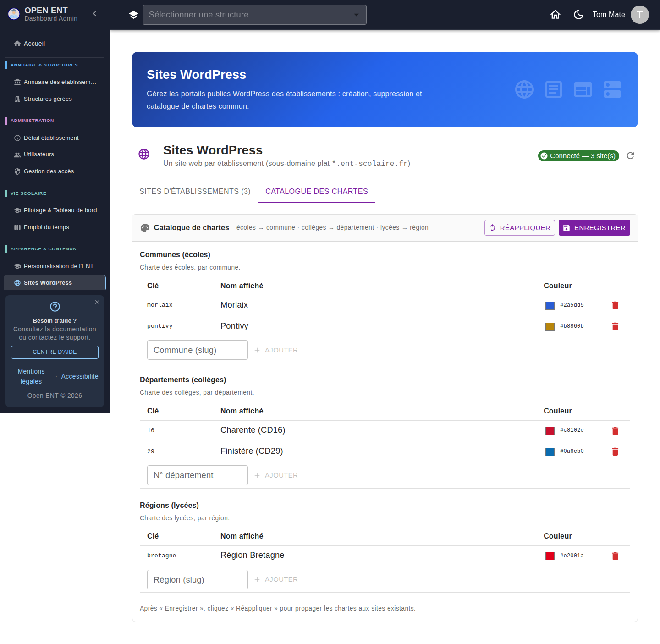Viewport: 660px width, 644px height.
Task: Edit the Pontivy display name field
Action: (374, 326)
